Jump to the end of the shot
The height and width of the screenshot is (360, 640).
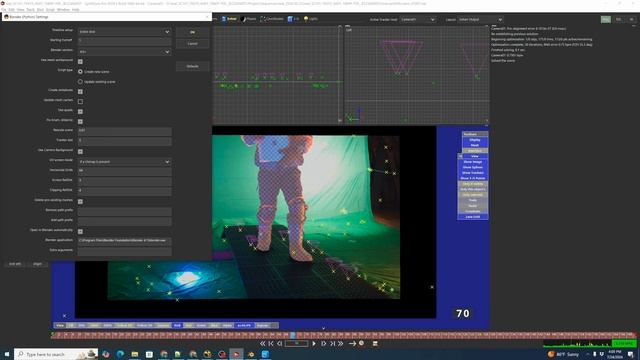(340, 344)
